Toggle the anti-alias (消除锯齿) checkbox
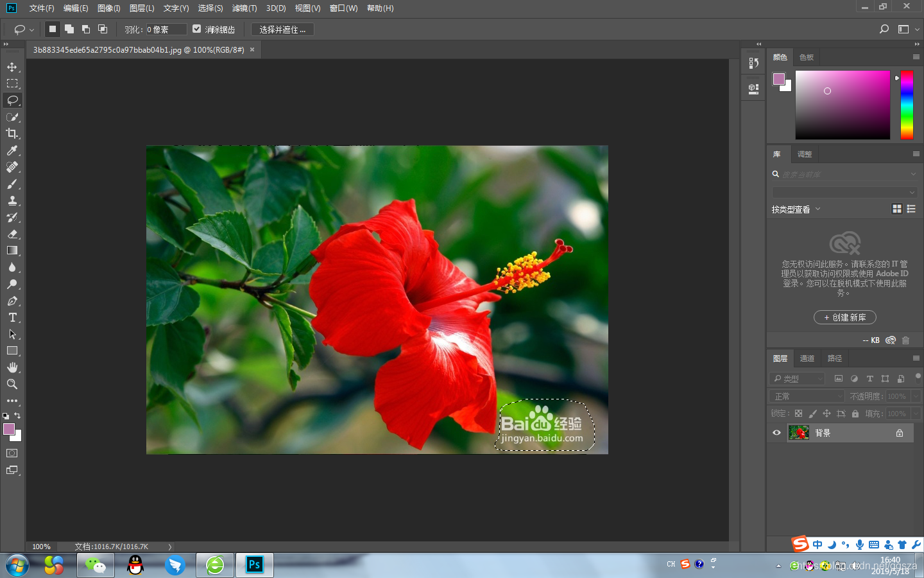Screen dimensions: 924x578 (197, 29)
